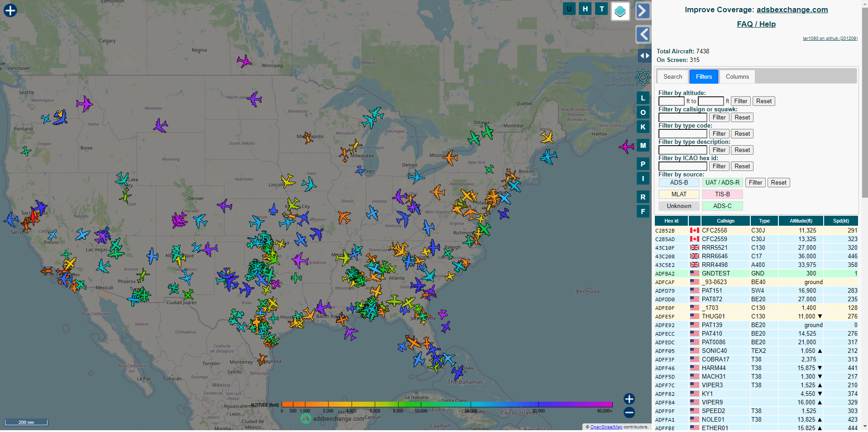Switch to the Filters tab
The width and height of the screenshot is (868, 432).
(x=704, y=76)
